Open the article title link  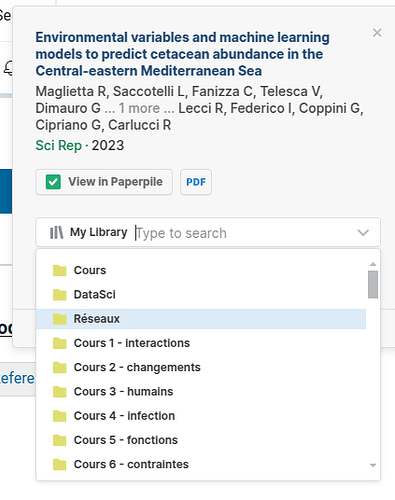pyautogui.click(x=182, y=54)
